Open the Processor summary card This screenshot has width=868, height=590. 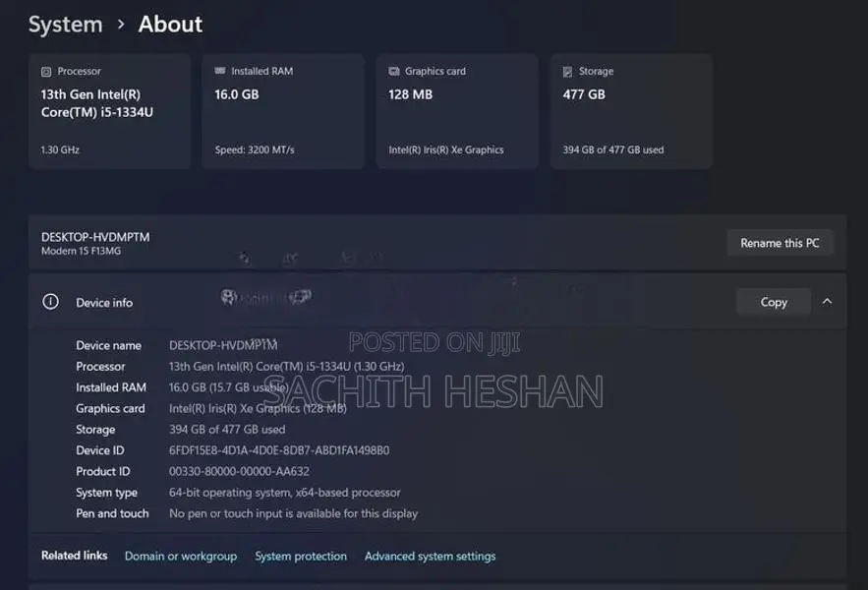(x=110, y=111)
